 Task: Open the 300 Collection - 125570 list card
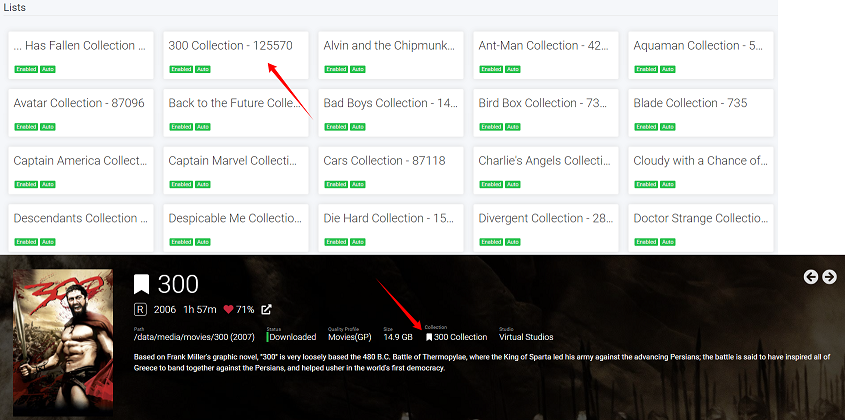[236, 55]
